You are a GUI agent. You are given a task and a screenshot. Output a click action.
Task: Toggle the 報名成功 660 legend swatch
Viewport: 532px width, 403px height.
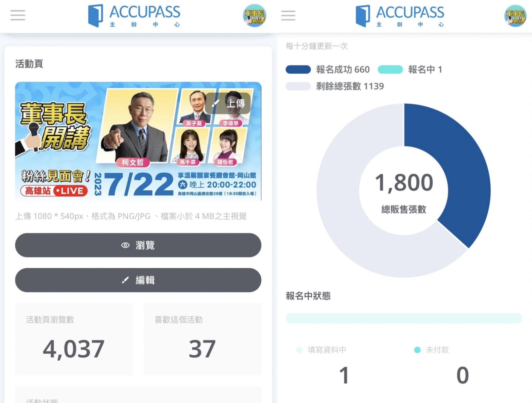[298, 70]
